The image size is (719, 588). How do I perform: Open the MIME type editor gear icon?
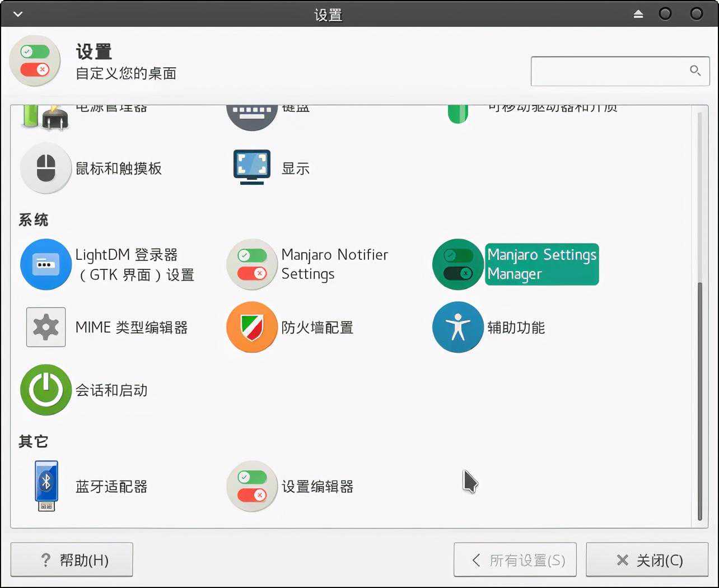(46, 327)
